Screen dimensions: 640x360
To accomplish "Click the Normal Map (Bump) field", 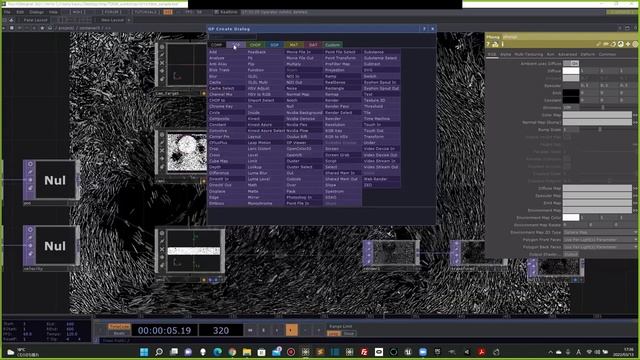I will coord(597,122).
